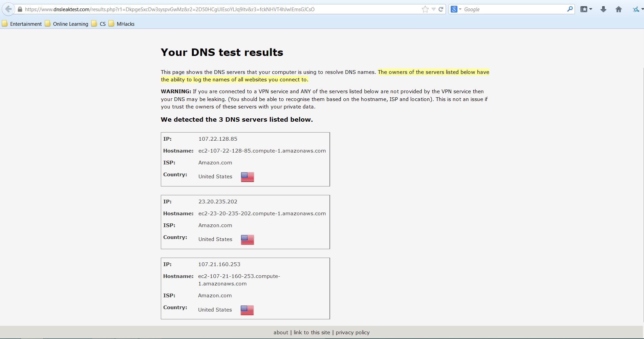644x339 pixels.
Task: Open the bookmarks menu star icon
Action: pos(584,9)
